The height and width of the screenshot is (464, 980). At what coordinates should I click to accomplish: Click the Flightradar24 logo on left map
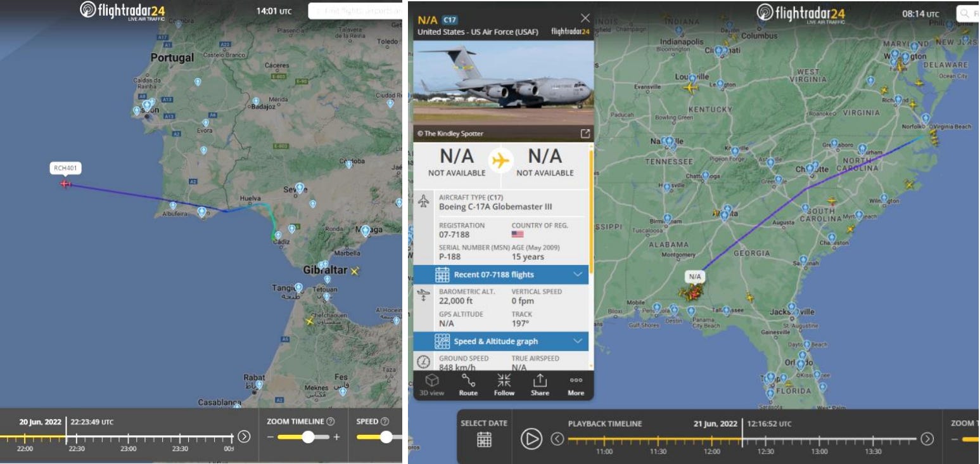pyautogui.click(x=122, y=11)
